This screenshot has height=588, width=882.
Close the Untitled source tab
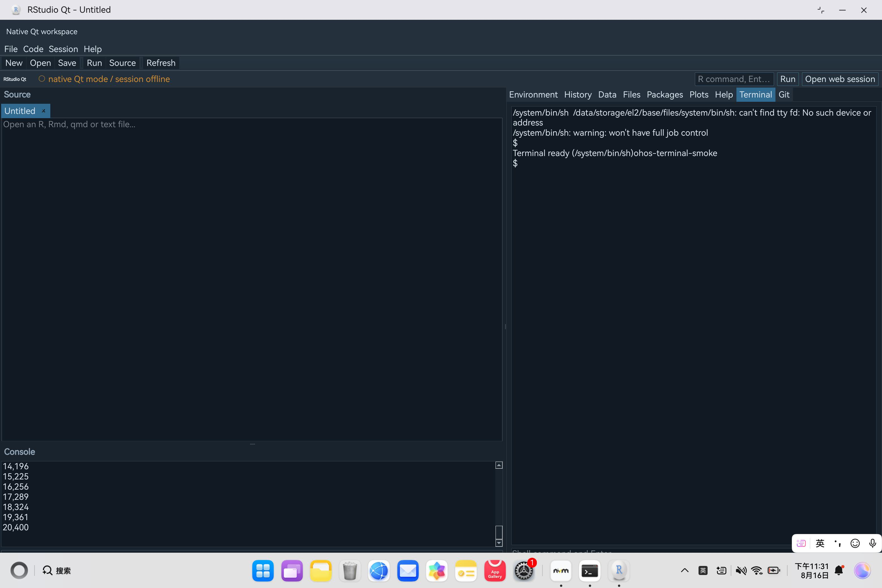tap(44, 111)
